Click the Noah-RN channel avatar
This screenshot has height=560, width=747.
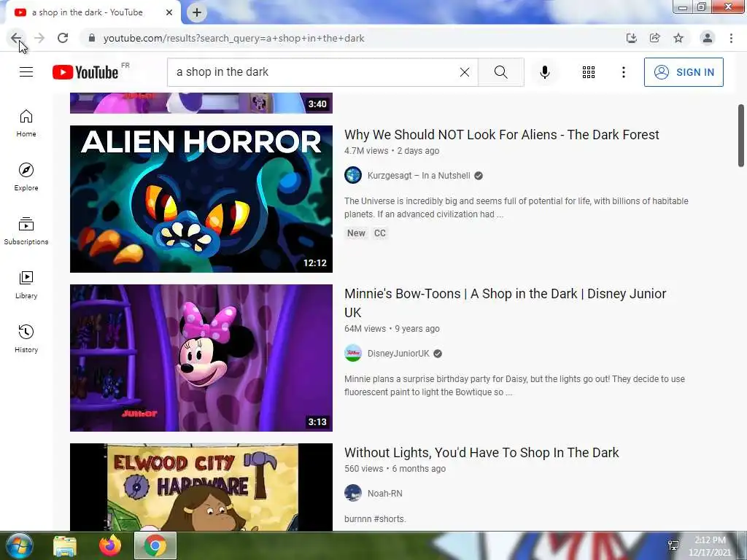(353, 493)
